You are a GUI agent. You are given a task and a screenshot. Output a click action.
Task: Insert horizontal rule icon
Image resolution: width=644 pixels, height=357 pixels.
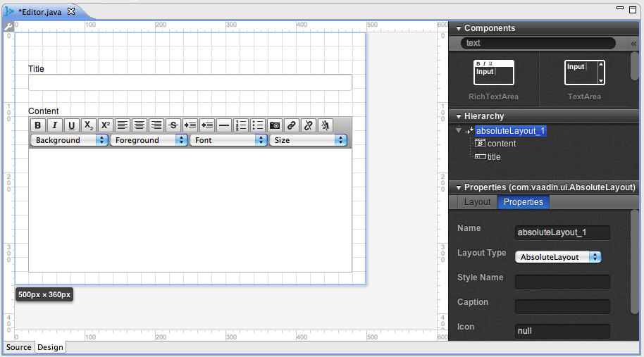pos(224,125)
